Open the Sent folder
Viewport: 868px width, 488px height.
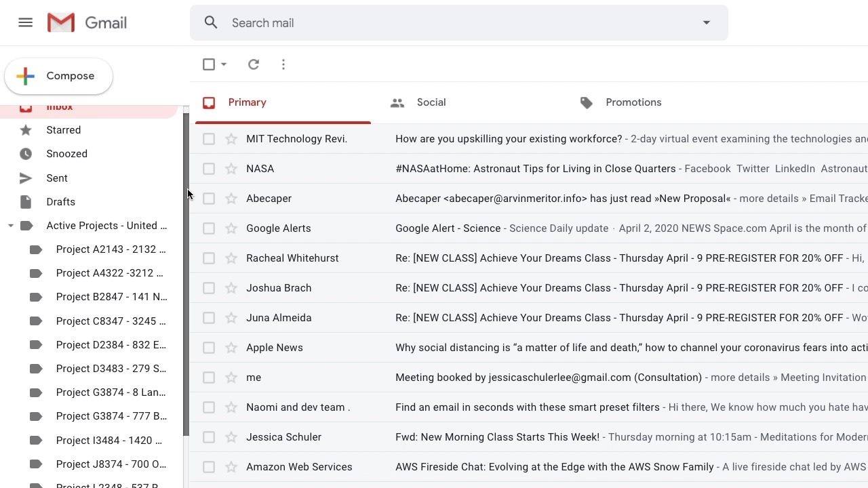coord(57,178)
